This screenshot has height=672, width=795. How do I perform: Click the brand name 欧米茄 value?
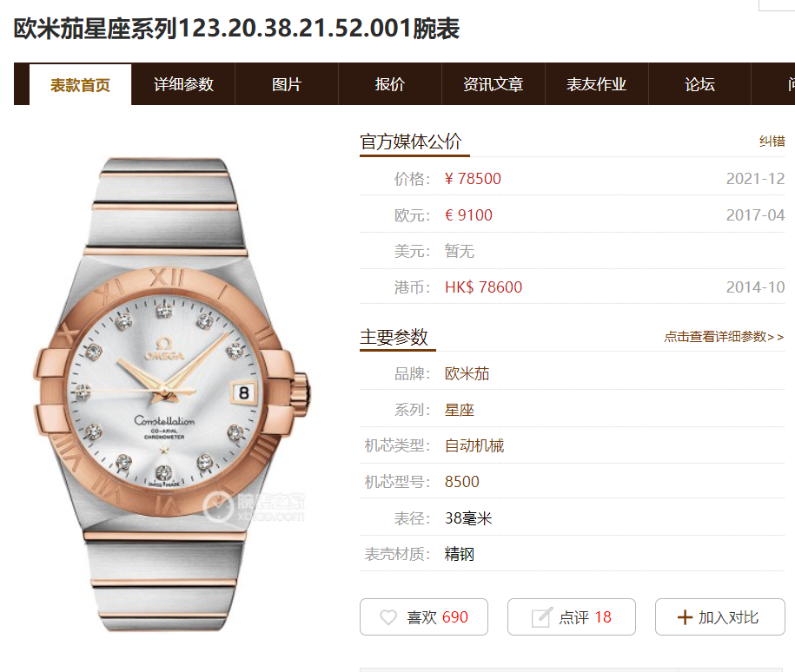pos(467,374)
